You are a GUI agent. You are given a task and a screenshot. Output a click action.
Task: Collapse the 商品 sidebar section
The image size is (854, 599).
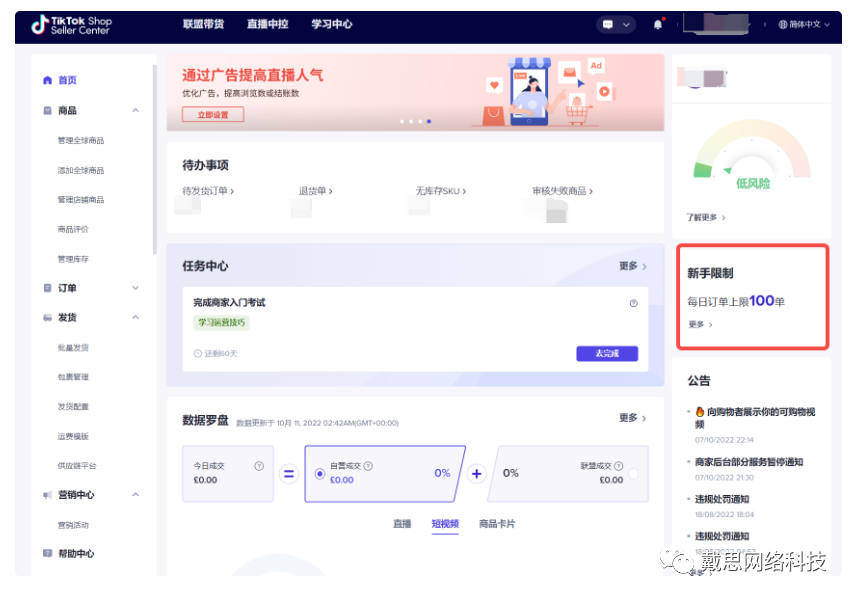tap(136, 110)
